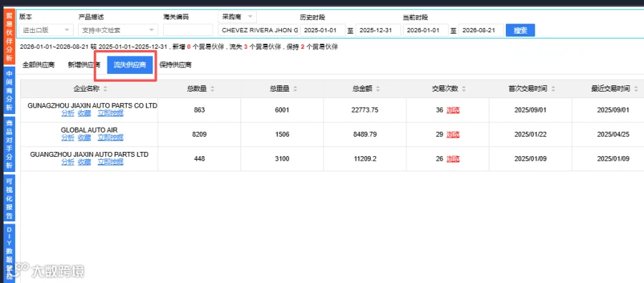Open 浏览 link for GLOBAL AUTO AIR
Image resolution: width=644 pixels, height=283 pixels.
(x=453, y=135)
